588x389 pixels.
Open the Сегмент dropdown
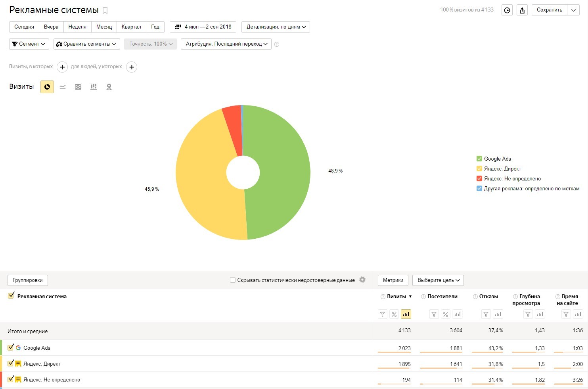pos(29,44)
